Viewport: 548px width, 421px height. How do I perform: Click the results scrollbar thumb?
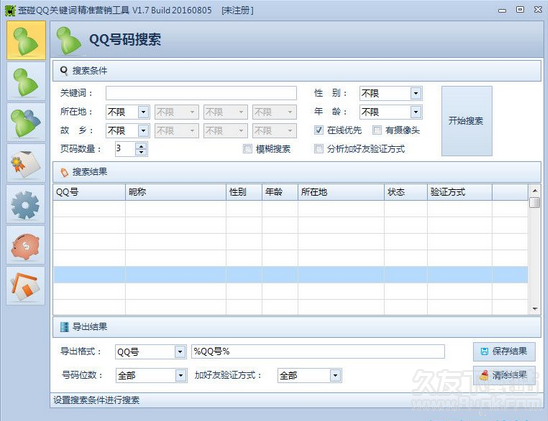[534, 202]
